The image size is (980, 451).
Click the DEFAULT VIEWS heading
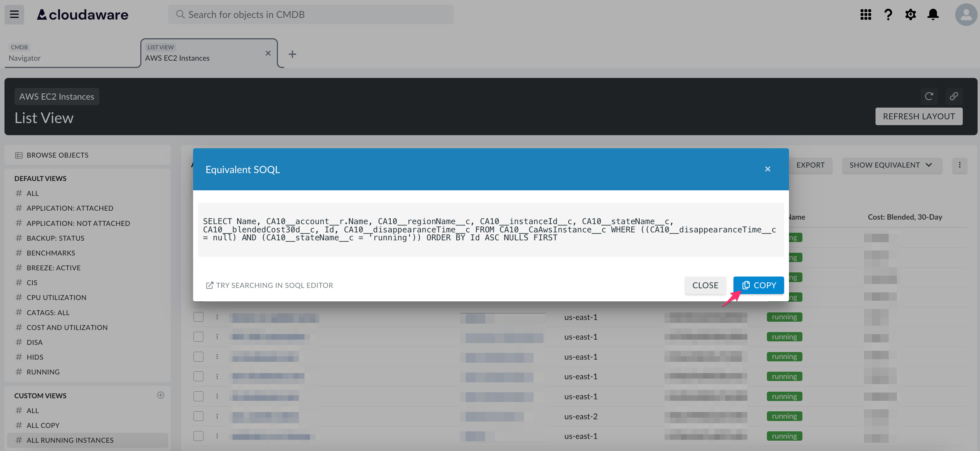point(40,178)
